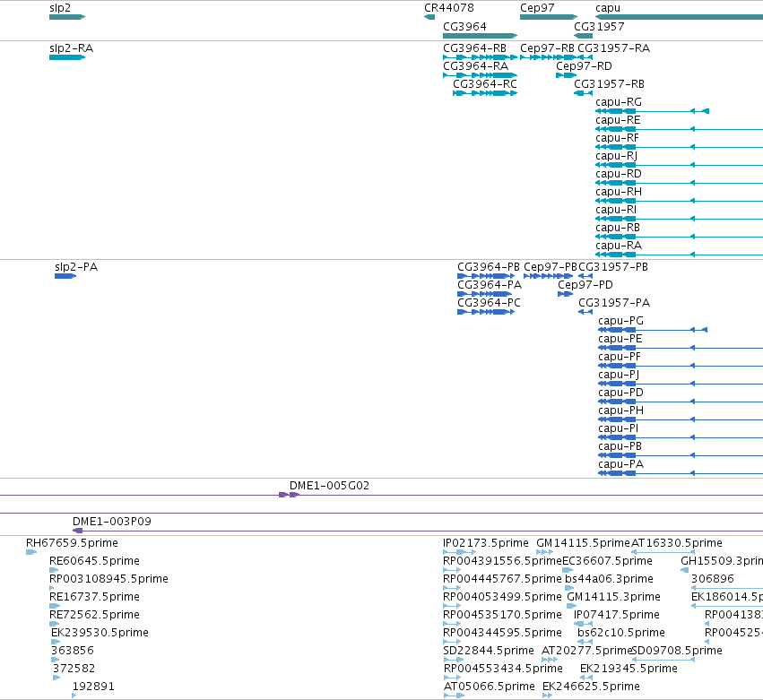Click the CG3964-PB protein feature
Viewport: 763px width, 700px height.
(x=486, y=276)
